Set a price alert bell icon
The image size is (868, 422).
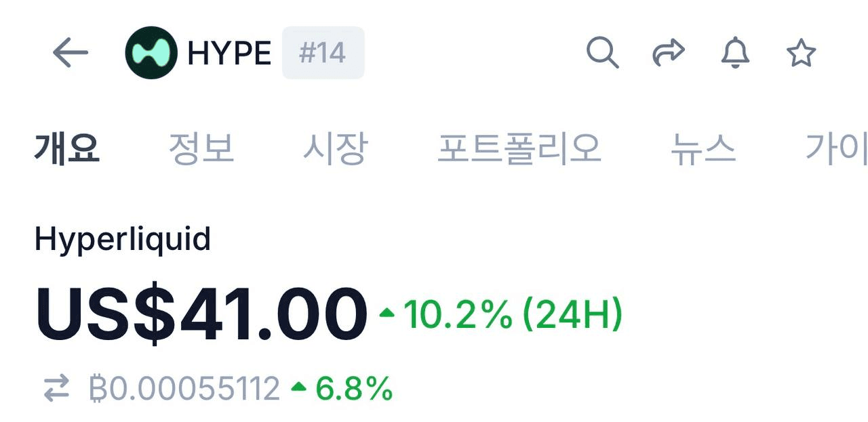point(734,53)
